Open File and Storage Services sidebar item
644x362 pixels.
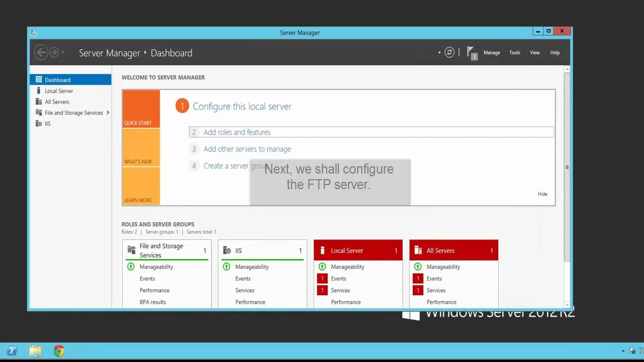(70, 113)
